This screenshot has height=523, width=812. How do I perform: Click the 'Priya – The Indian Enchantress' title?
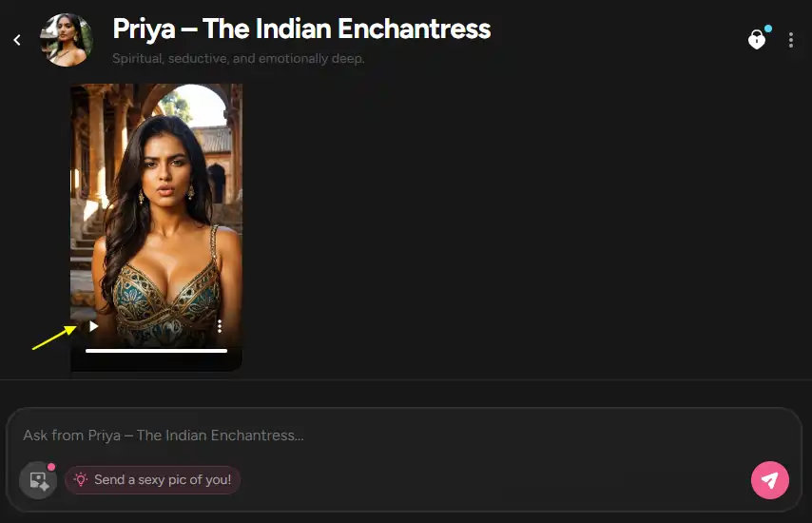coord(301,29)
